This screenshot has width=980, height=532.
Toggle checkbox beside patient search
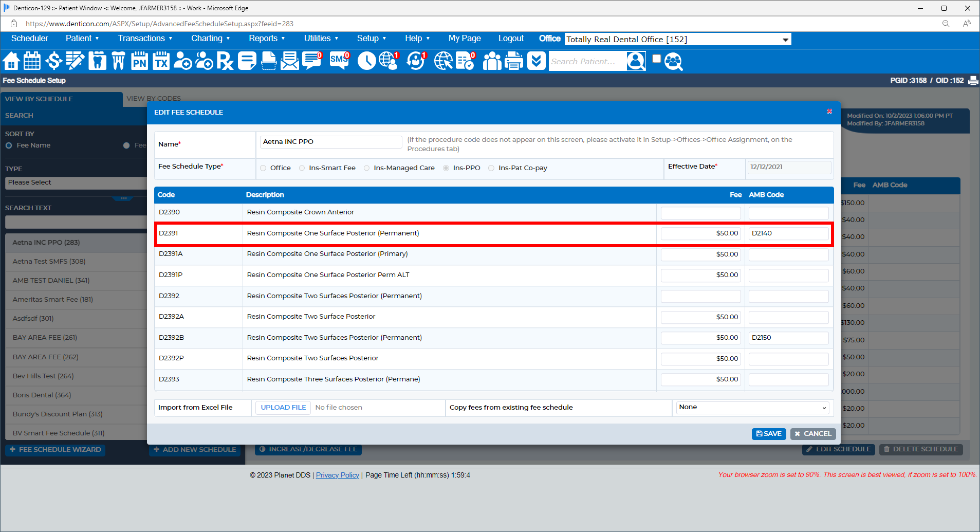click(x=656, y=59)
